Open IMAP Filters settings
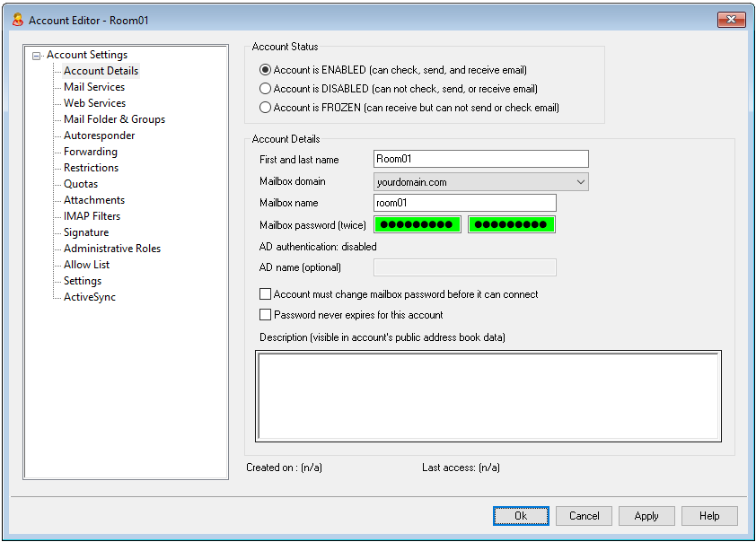The width and height of the screenshot is (756, 542). point(92,216)
